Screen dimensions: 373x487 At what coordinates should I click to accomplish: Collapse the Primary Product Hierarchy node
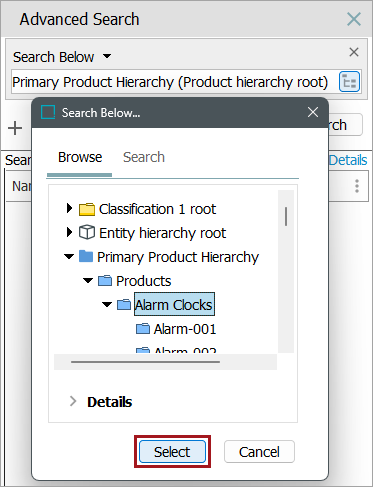point(69,257)
